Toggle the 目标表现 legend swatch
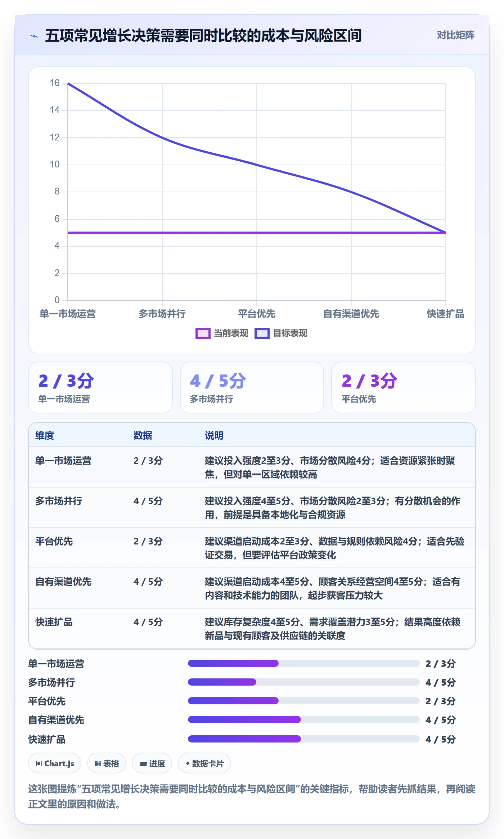504x839 pixels. 262,333
